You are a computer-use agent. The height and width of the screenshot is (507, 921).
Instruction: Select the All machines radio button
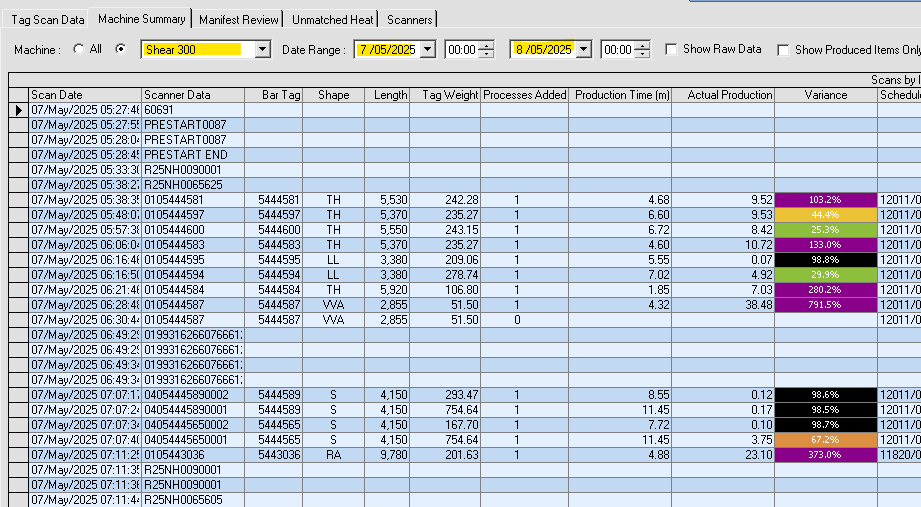[x=79, y=49]
